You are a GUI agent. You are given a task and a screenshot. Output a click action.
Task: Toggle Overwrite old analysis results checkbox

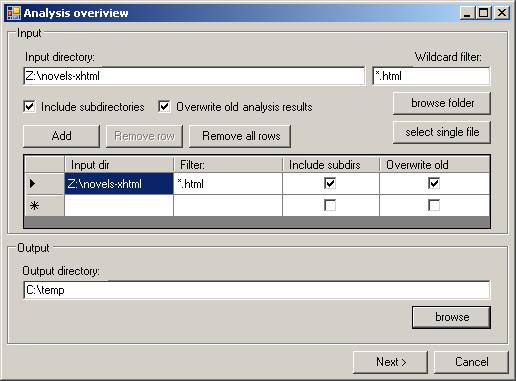164,107
